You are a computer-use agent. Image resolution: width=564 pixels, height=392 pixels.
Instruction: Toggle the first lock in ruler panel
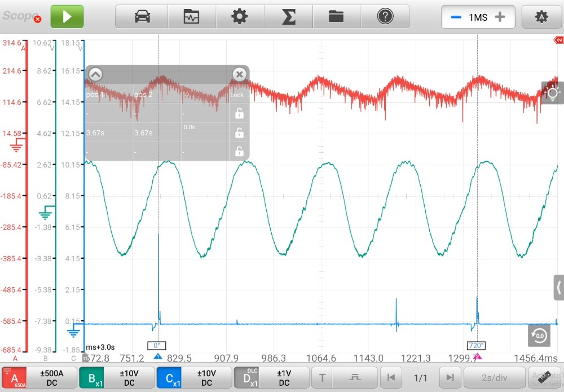click(239, 113)
